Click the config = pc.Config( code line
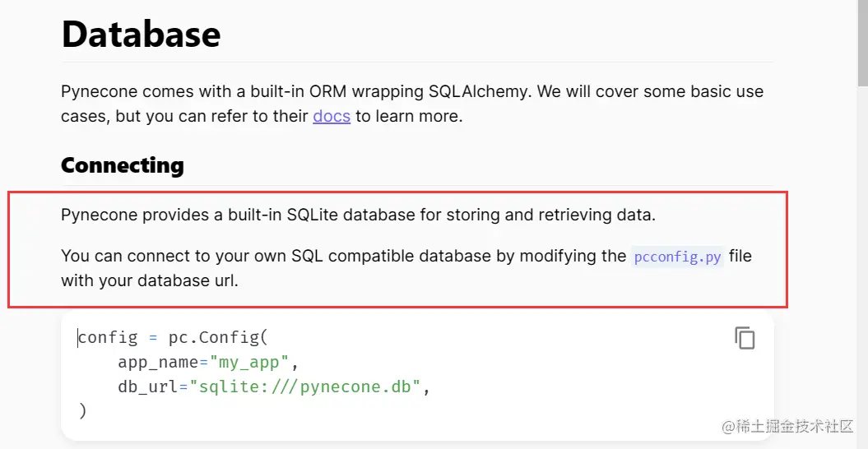The image size is (868, 449). coord(174,337)
